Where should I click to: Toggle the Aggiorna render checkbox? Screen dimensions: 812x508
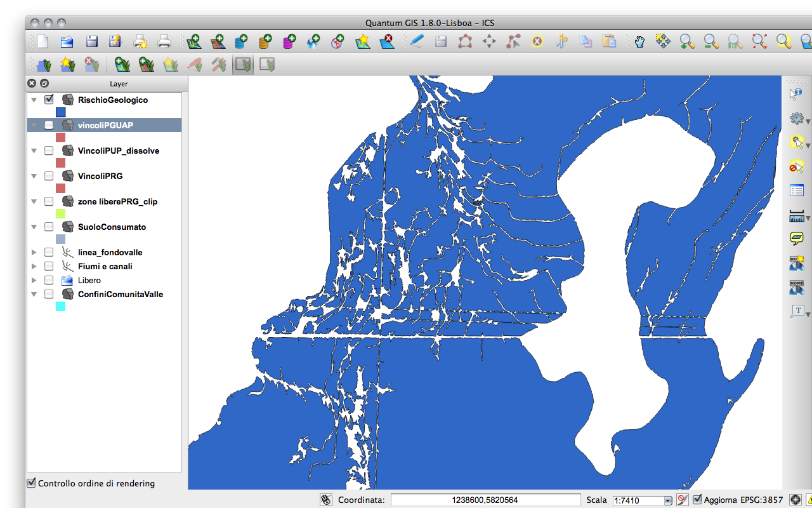(697, 500)
